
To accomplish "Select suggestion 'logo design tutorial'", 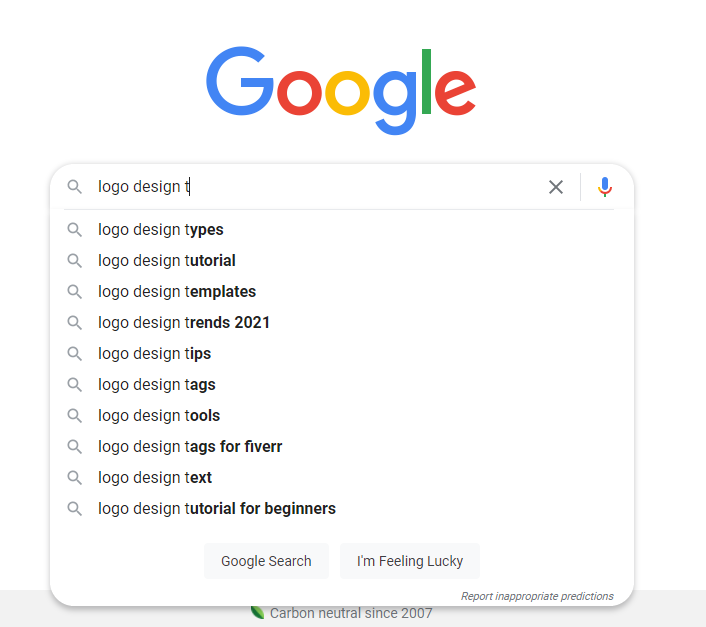I will click(x=167, y=261).
